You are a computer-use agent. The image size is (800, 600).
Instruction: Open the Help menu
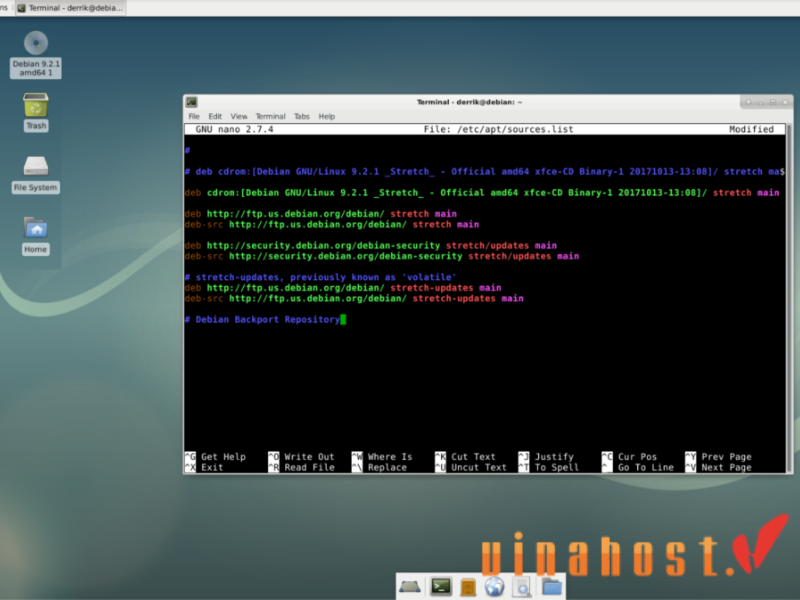tap(327, 116)
